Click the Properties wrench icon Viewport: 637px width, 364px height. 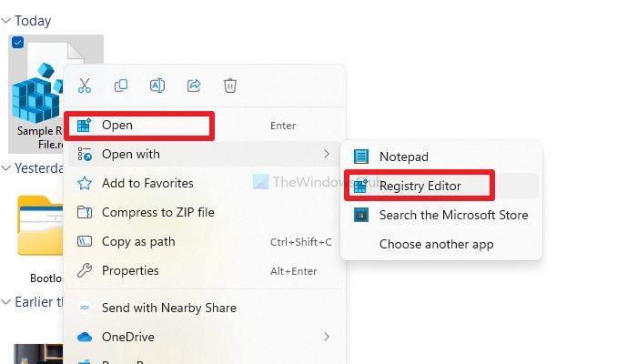(x=85, y=270)
